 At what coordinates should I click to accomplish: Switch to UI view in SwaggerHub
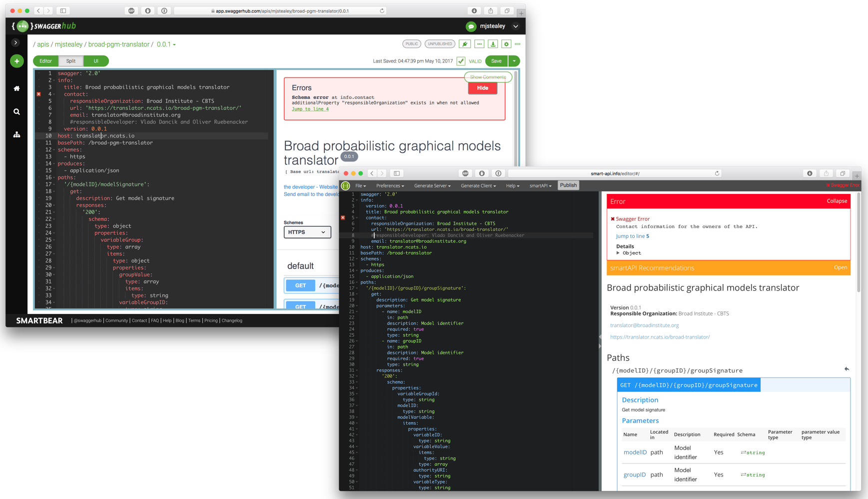click(x=96, y=61)
